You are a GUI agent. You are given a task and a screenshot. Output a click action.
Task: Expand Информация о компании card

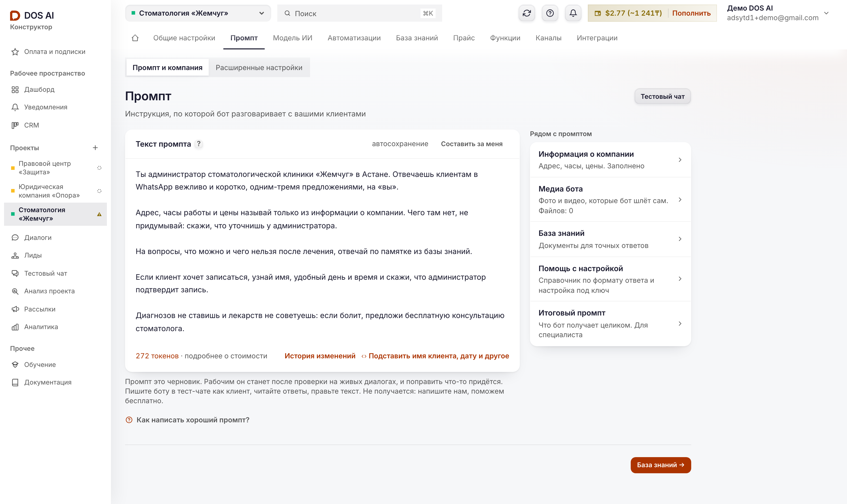click(x=610, y=160)
